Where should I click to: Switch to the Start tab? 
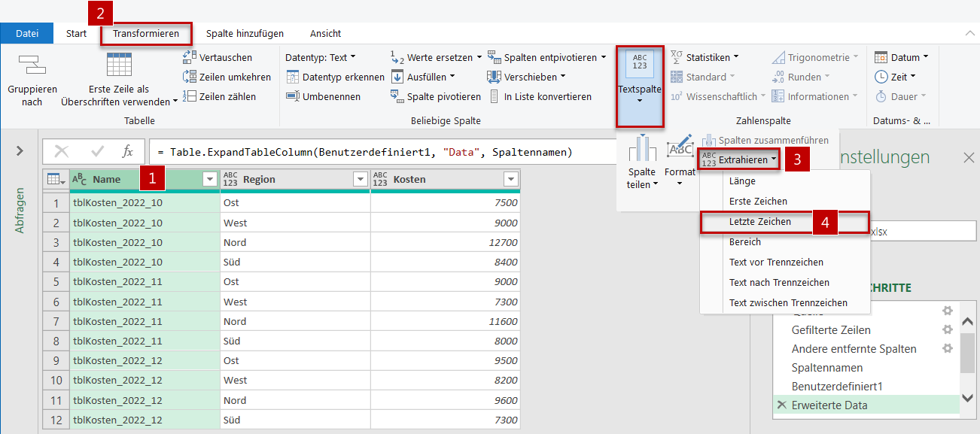click(x=76, y=33)
